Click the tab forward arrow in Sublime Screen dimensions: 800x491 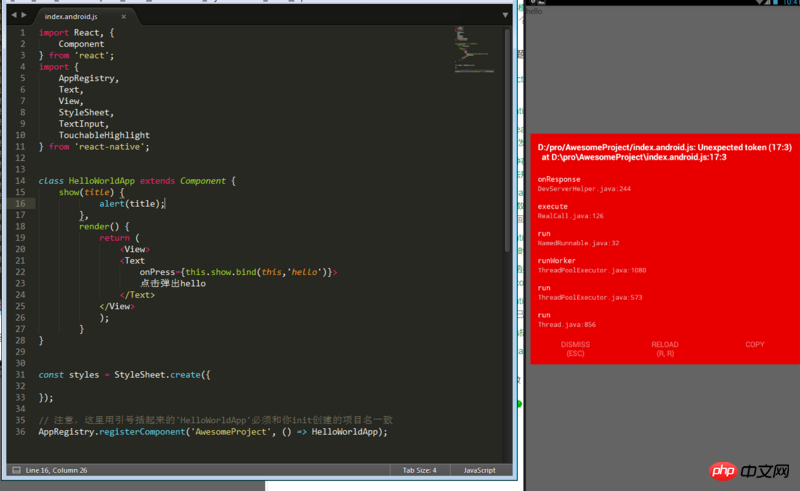click(23, 15)
